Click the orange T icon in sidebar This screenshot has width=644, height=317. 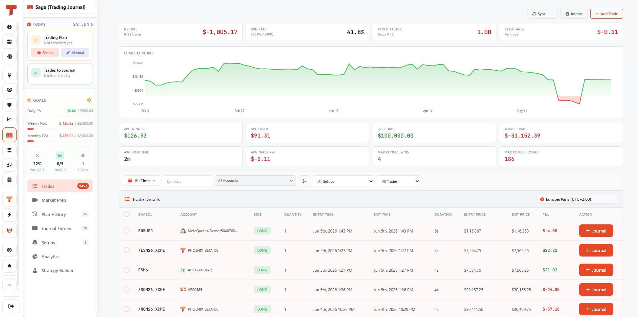tap(9, 199)
